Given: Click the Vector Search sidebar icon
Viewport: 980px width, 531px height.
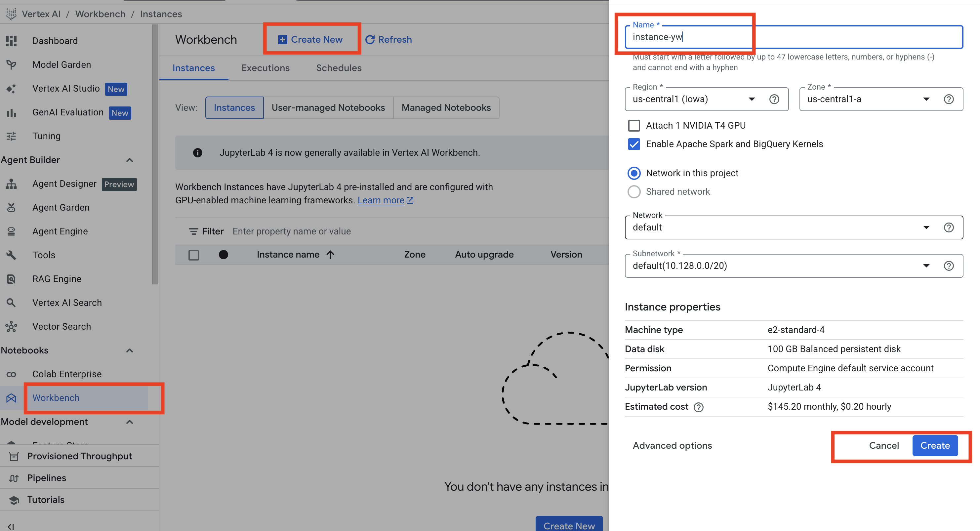Looking at the screenshot, I should pyautogui.click(x=12, y=327).
